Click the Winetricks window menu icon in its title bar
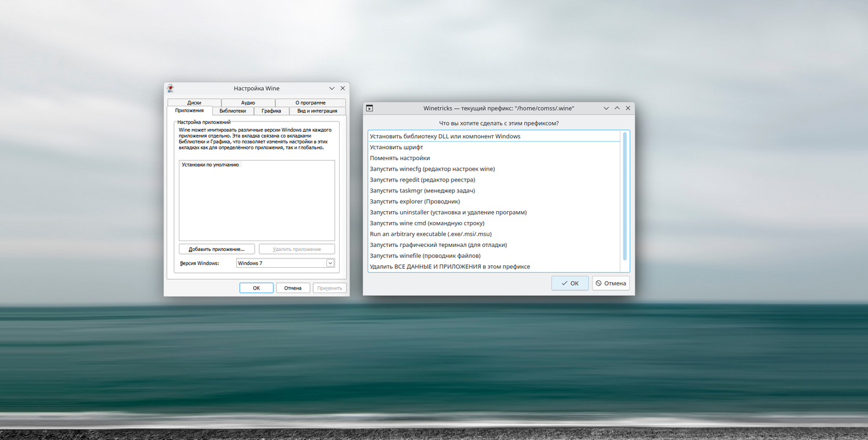The width and height of the screenshot is (868, 440). 369,108
